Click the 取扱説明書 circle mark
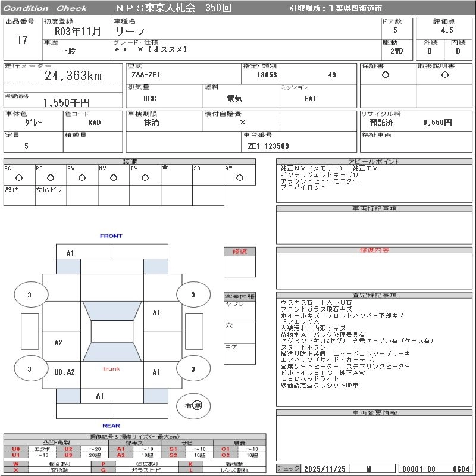Image resolution: width=476 pixels, height=476 pixels. [x=444, y=75]
